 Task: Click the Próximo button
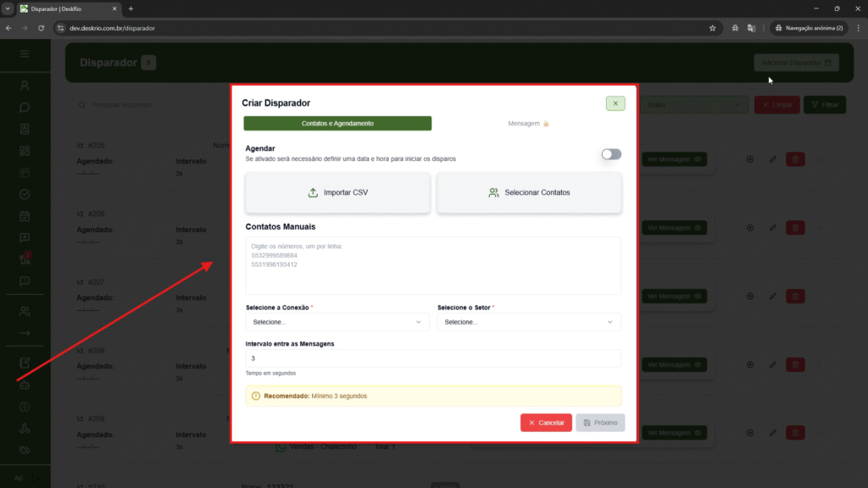pos(600,422)
